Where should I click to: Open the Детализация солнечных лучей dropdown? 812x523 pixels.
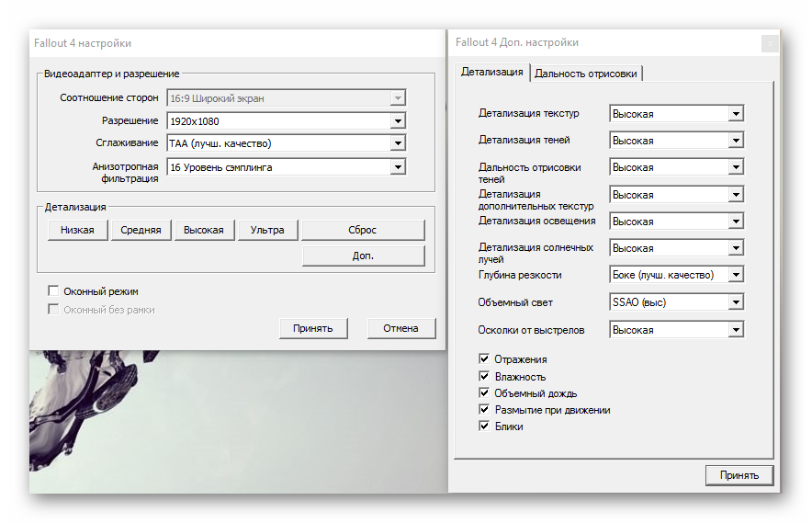tap(676, 248)
